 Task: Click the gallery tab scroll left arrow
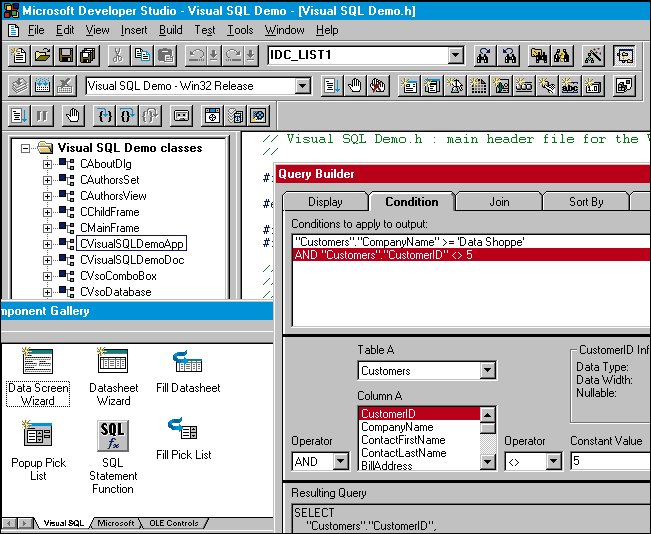pyautogui.click(x=10, y=523)
